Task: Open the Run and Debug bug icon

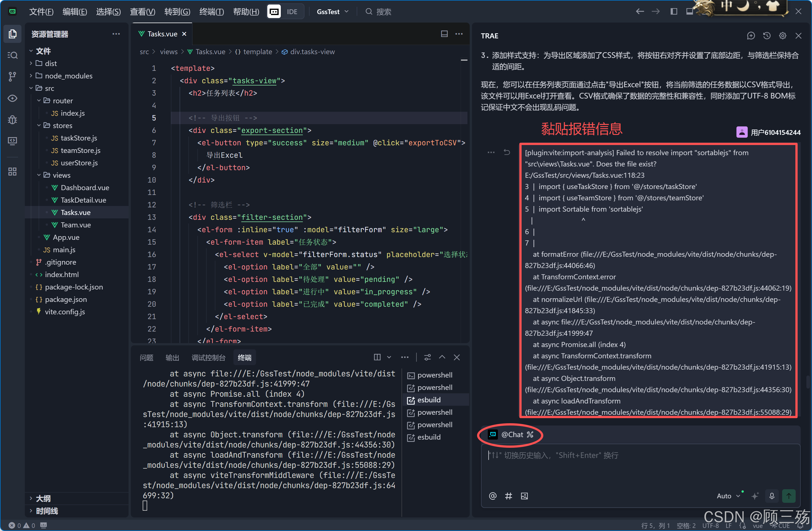Action: click(x=12, y=120)
